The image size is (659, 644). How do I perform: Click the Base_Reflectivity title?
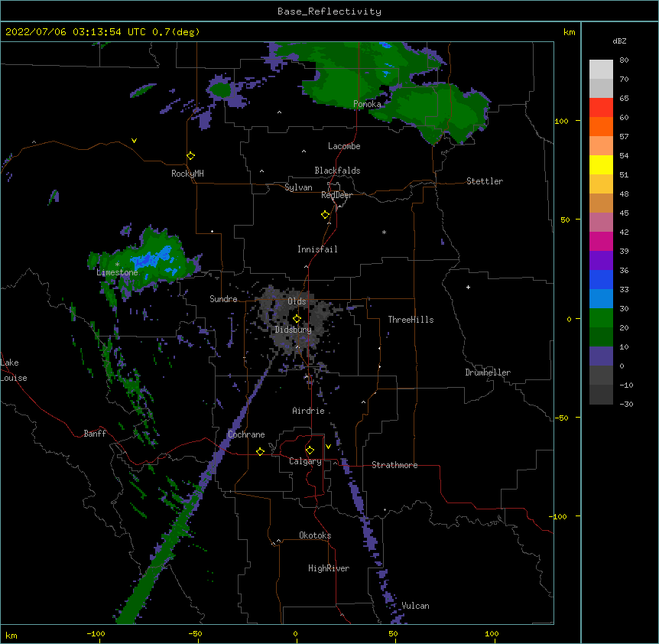(x=329, y=11)
